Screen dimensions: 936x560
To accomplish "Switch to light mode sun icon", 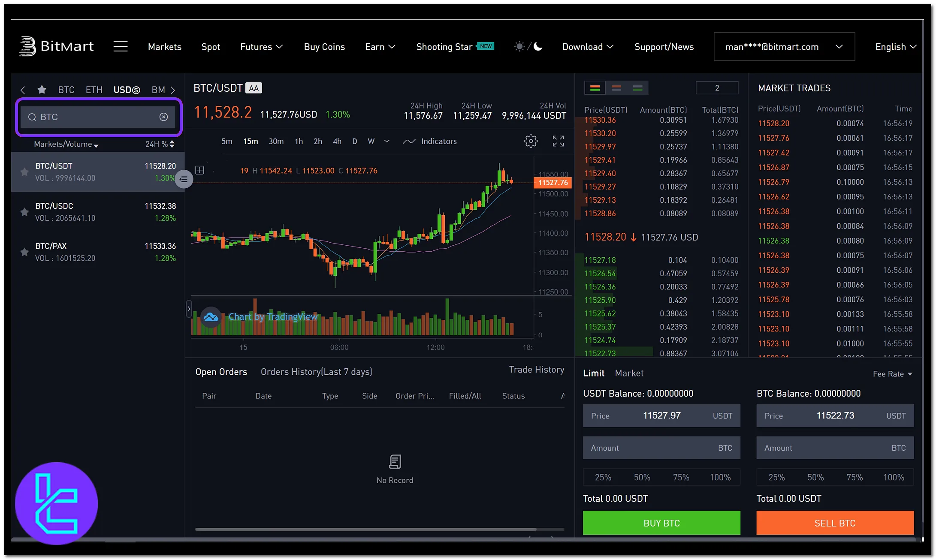I will click(x=519, y=46).
